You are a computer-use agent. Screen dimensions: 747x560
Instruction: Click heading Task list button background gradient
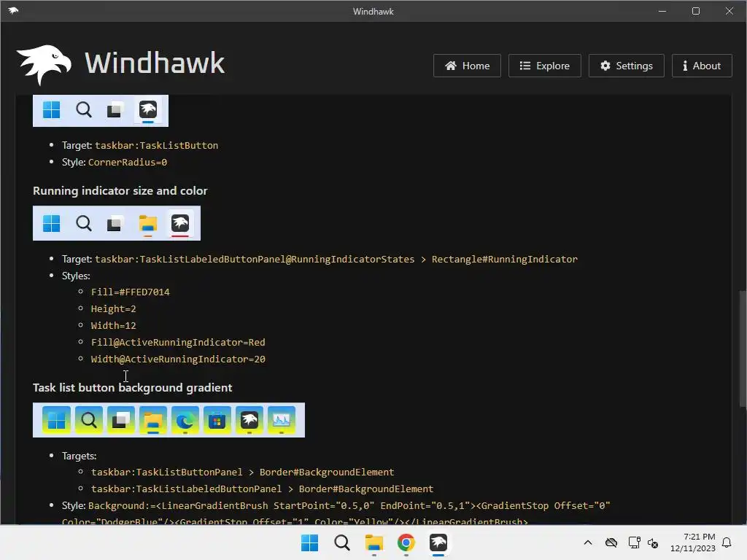(x=133, y=388)
